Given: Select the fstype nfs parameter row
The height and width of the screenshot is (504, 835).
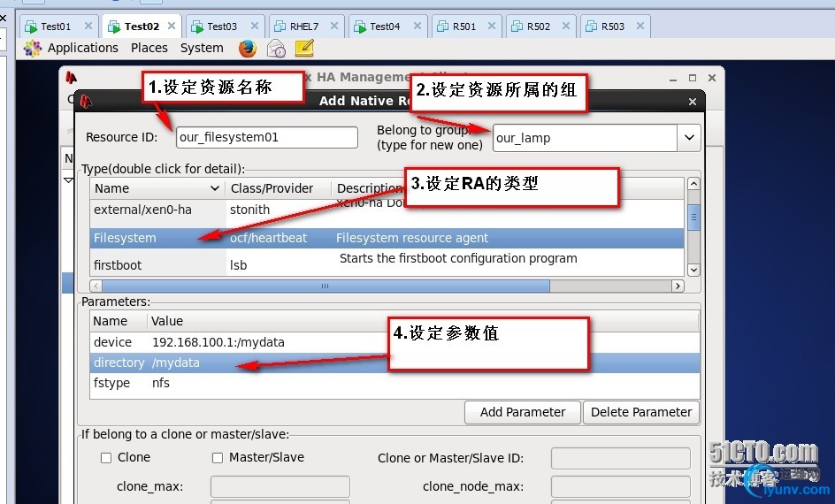Looking at the screenshot, I should click(395, 383).
